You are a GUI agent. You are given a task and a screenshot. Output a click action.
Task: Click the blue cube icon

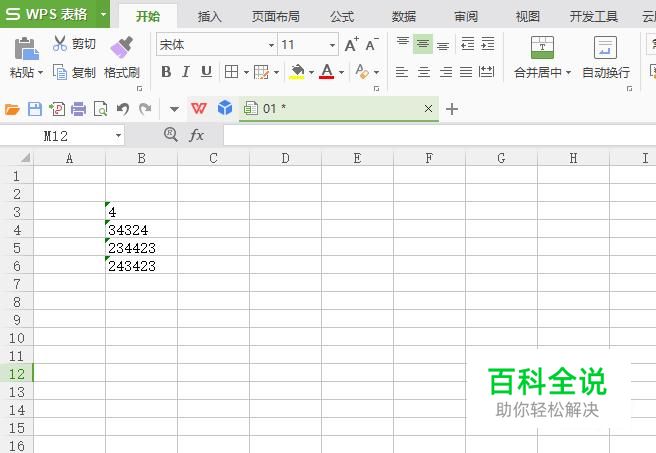click(x=225, y=108)
